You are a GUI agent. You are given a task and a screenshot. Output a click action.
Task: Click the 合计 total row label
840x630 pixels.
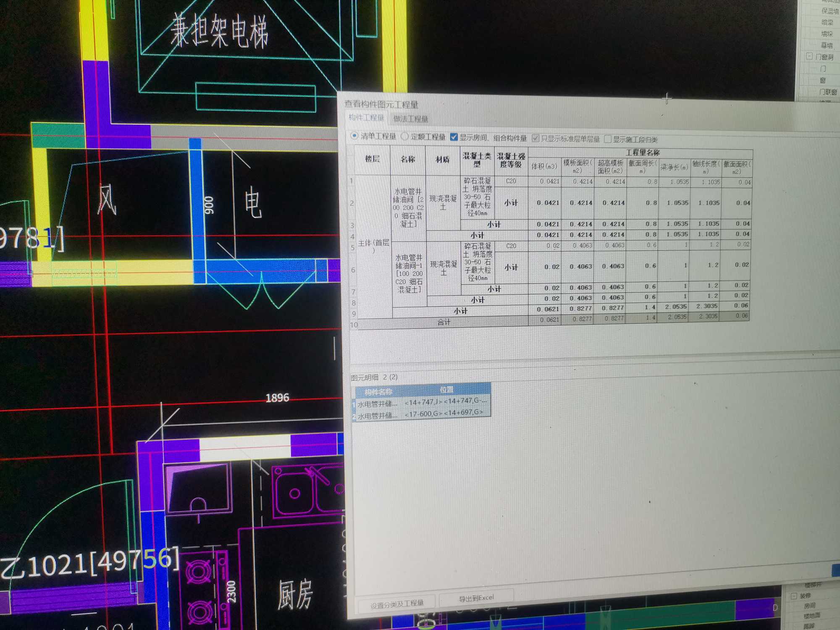[x=444, y=323]
